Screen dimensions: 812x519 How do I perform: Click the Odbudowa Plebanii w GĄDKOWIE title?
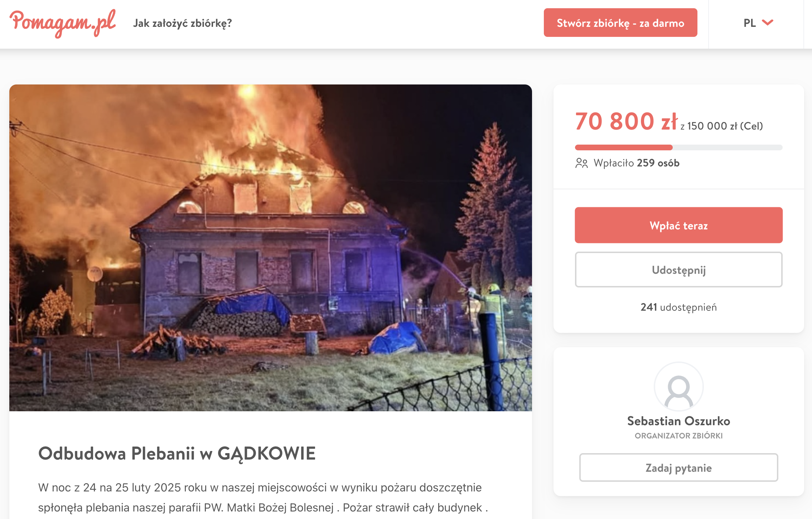[177, 453]
